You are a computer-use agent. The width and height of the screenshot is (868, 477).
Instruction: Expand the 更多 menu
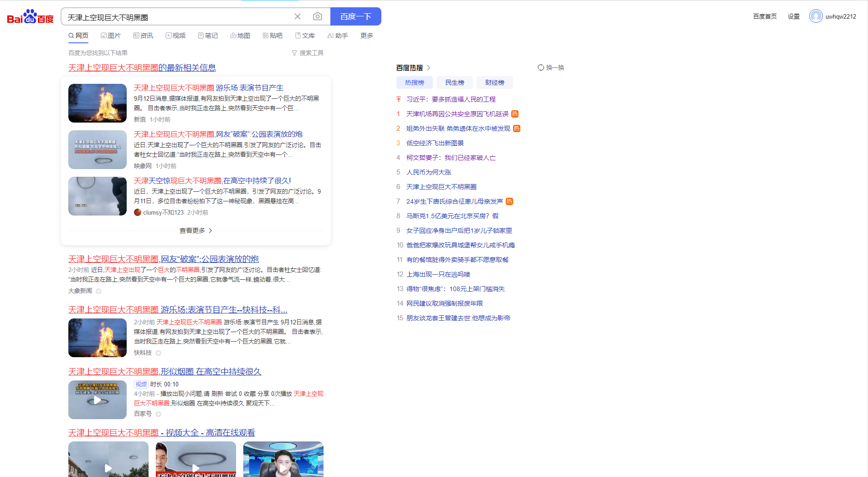click(367, 36)
